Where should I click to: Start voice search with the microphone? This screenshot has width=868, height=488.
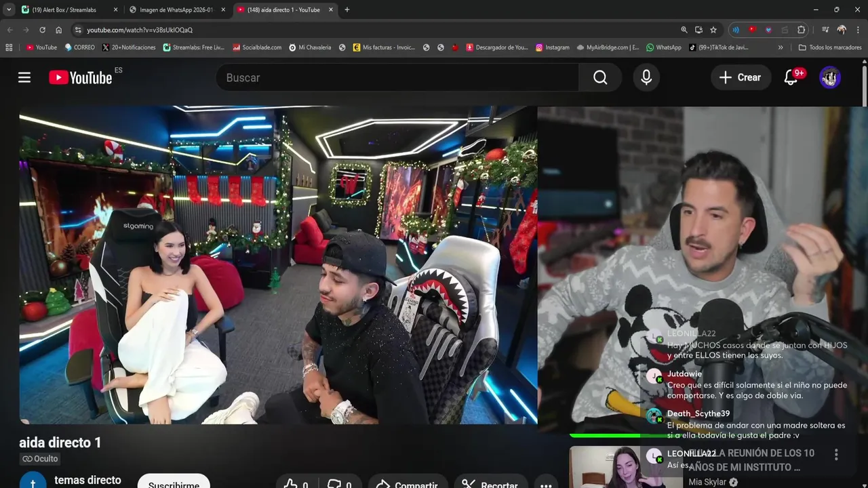[646, 77]
